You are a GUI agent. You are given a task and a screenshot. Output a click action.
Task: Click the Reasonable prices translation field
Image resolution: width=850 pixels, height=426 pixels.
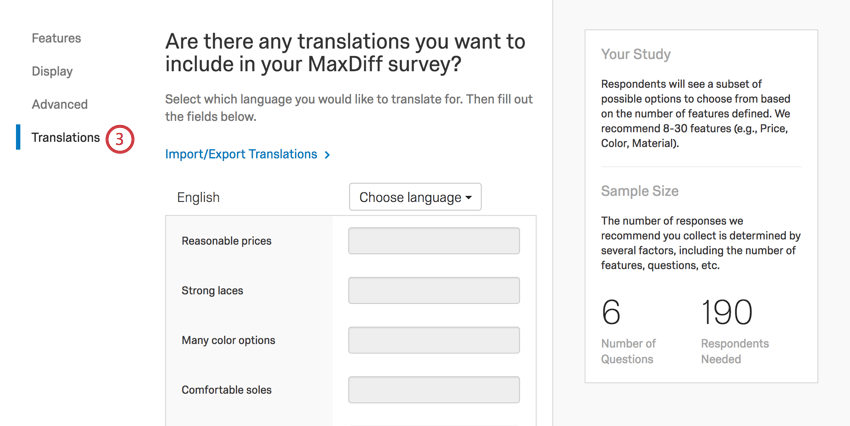click(433, 241)
